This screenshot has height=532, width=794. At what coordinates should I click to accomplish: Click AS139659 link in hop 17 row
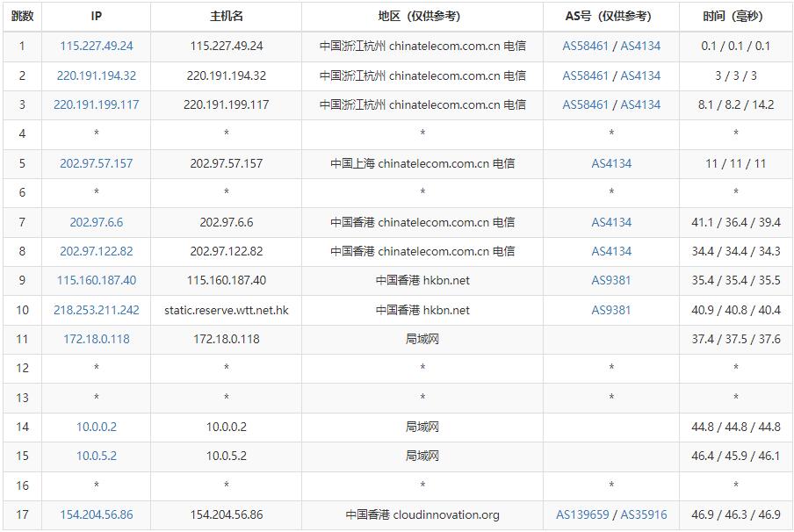(x=582, y=514)
